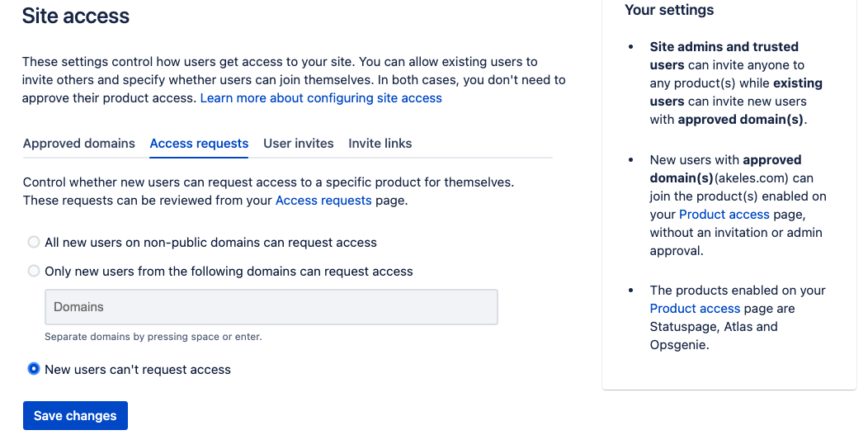Image resolution: width=868 pixels, height=435 pixels.
Task: Click the bold 'existing users' text in sidebar
Action: click(x=736, y=92)
